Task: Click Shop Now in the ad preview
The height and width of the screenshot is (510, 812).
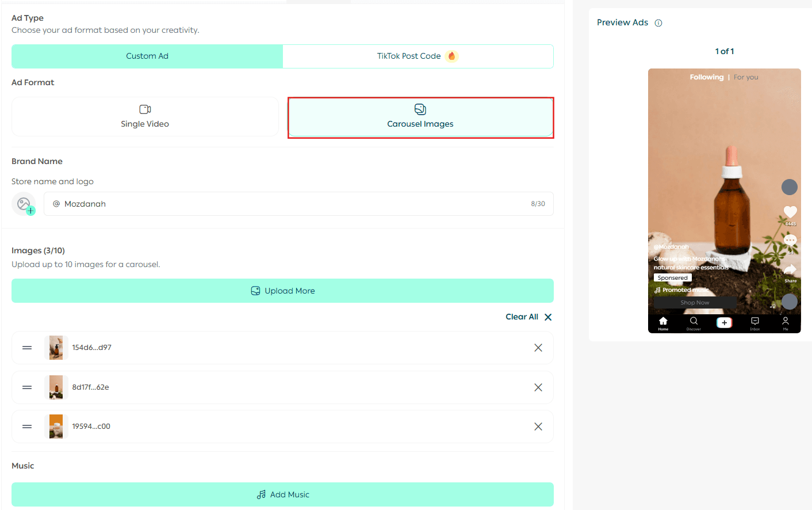Action: pyautogui.click(x=695, y=303)
